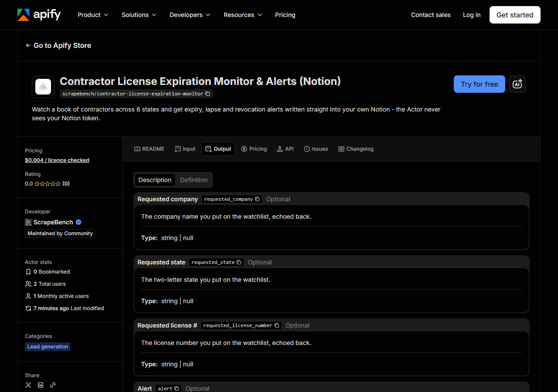Copy the share link icon
The image size is (558, 392).
[x=53, y=385]
